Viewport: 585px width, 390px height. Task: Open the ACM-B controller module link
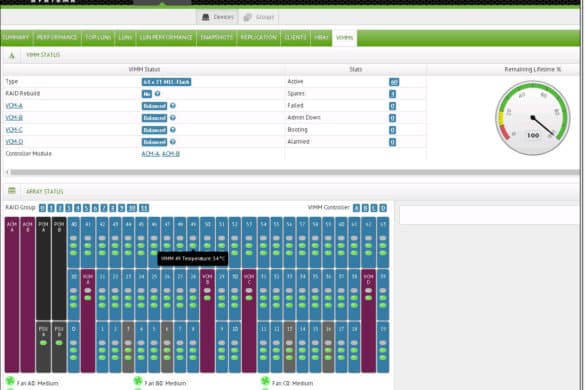pos(171,154)
